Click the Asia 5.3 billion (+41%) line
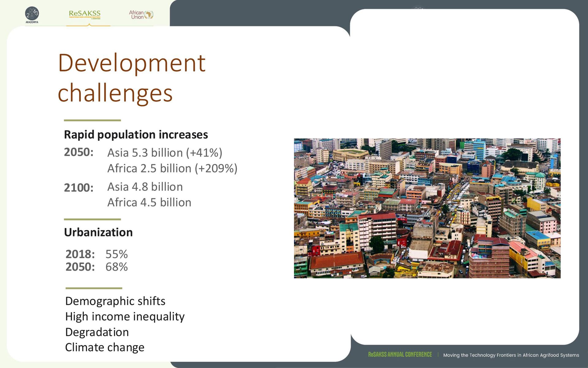 click(164, 153)
